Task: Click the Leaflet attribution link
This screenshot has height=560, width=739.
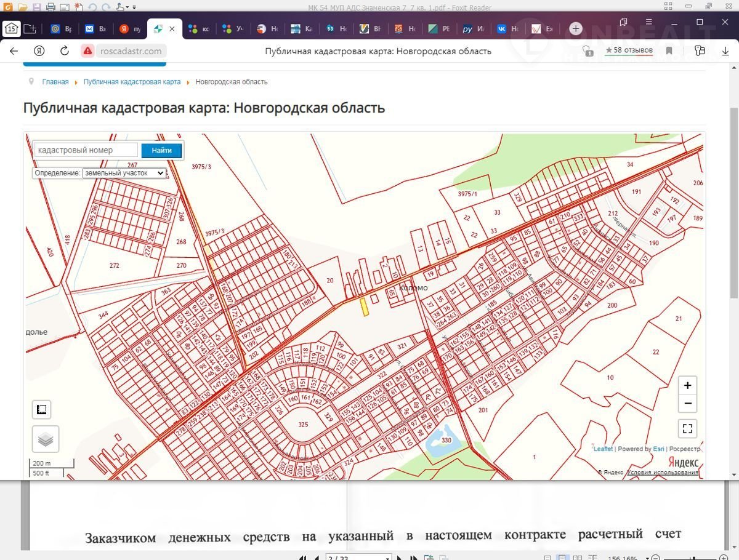Action: (603, 449)
